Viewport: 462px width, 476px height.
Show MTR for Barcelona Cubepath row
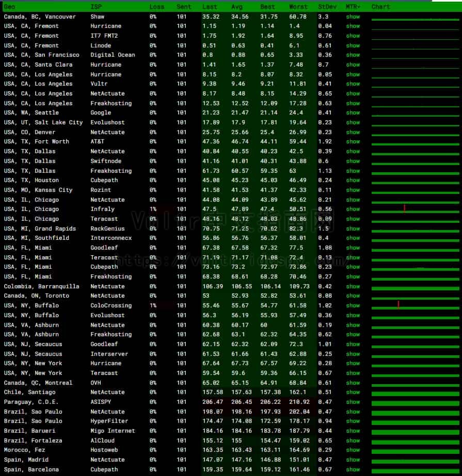pos(353,469)
